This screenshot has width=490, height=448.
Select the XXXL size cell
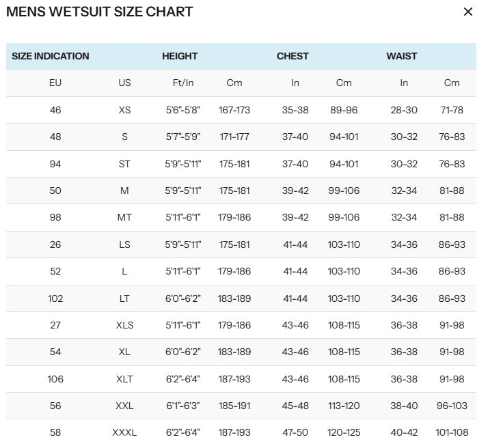pos(124,433)
